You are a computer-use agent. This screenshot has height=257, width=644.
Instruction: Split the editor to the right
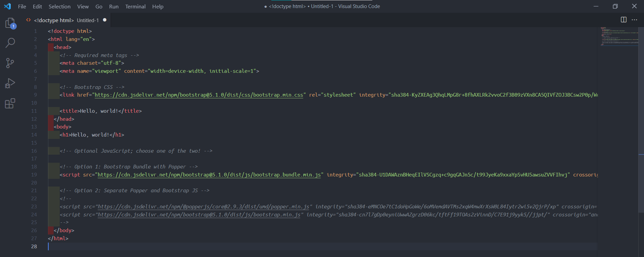tap(624, 20)
